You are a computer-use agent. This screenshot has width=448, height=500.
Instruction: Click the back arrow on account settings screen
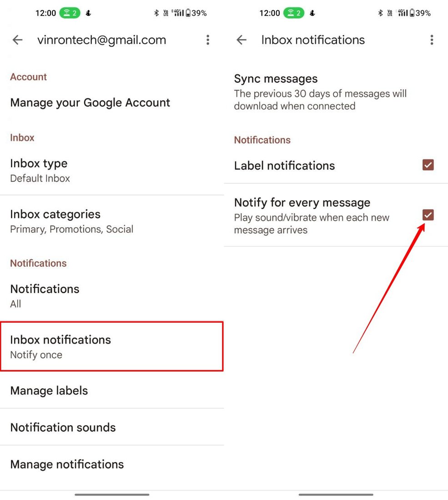point(17,40)
